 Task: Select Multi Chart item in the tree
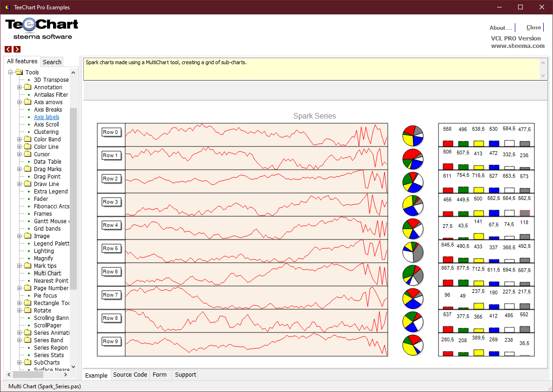pos(47,273)
